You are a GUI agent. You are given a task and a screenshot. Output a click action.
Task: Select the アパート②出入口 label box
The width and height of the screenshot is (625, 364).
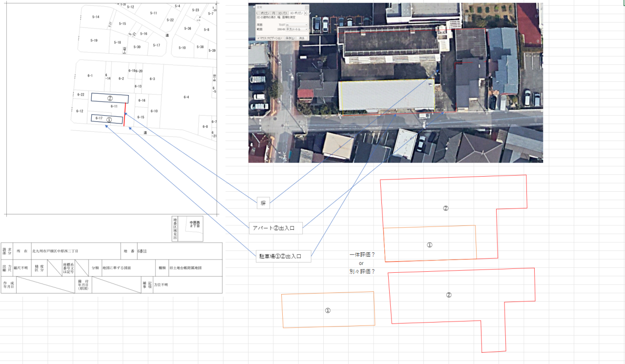point(275,228)
